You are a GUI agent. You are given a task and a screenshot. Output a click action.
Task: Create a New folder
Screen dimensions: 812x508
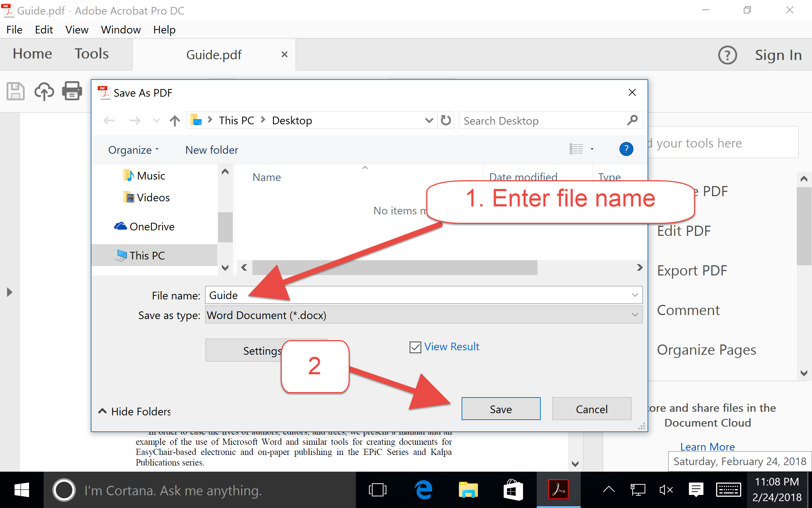coord(212,150)
